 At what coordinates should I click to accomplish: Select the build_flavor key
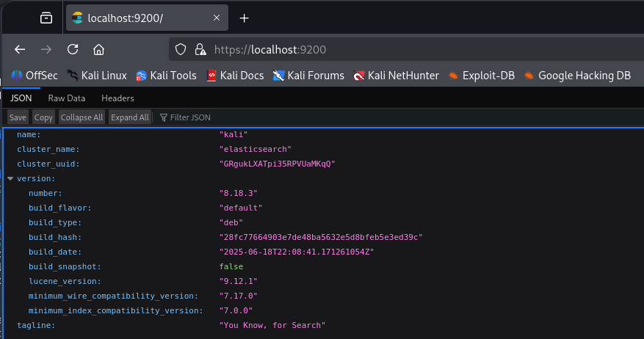(x=60, y=208)
